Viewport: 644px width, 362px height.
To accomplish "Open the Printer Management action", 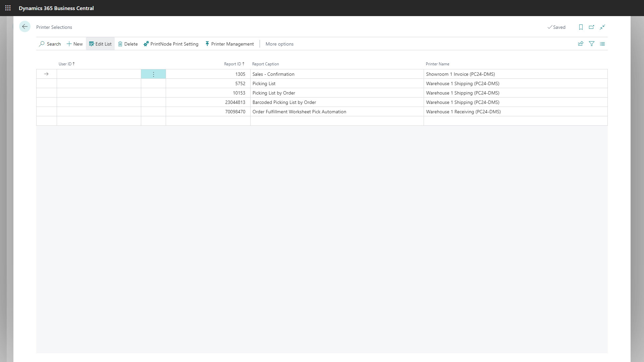I will click(x=229, y=44).
